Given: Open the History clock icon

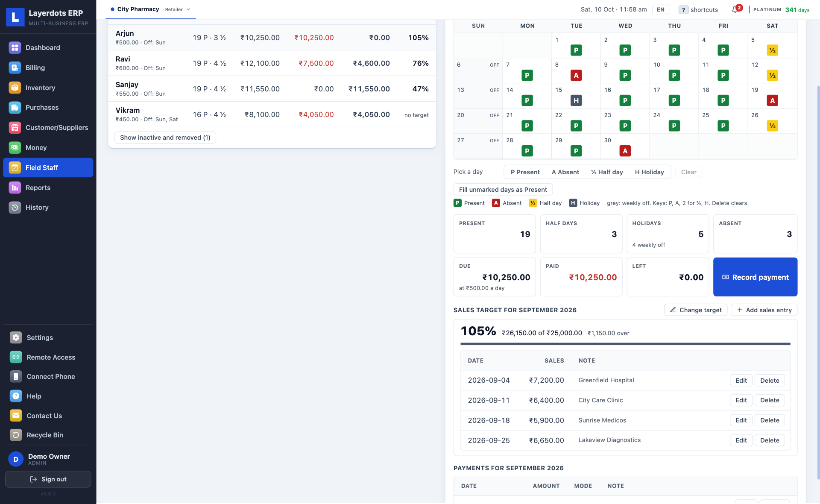Looking at the screenshot, I should pyautogui.click(x=15, y=207).
